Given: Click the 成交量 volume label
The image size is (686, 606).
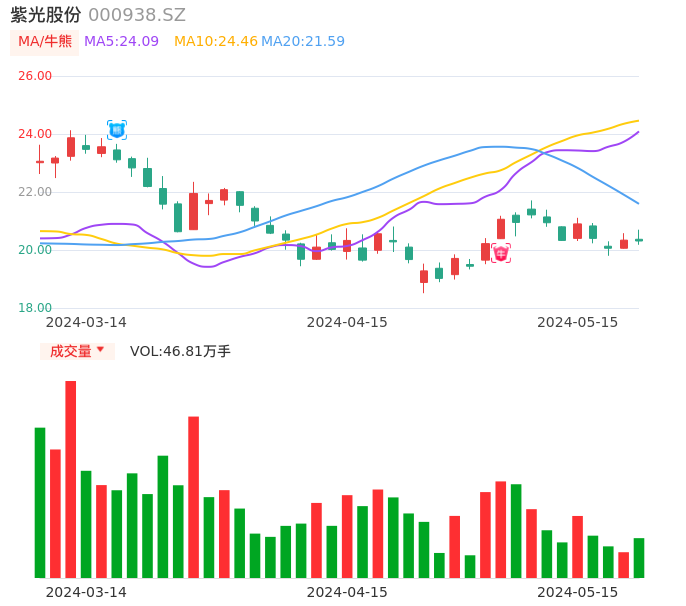Looking at the screenshot, I should pos(70,351).
